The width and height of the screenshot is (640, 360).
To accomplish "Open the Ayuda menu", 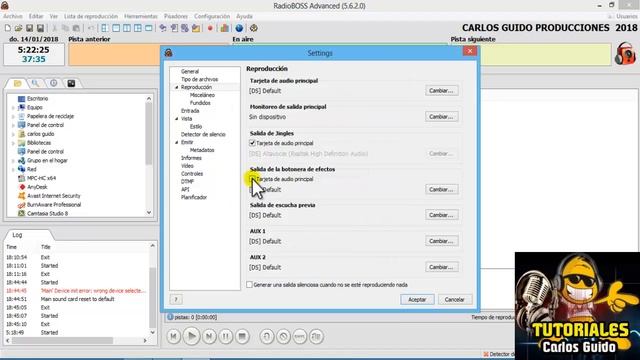I will click(244, 16).
